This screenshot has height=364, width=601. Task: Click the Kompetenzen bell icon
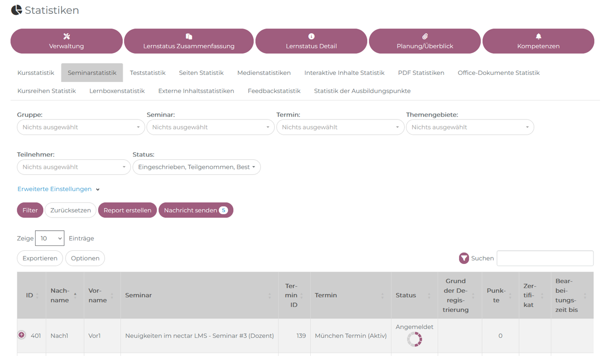[538, 36]
